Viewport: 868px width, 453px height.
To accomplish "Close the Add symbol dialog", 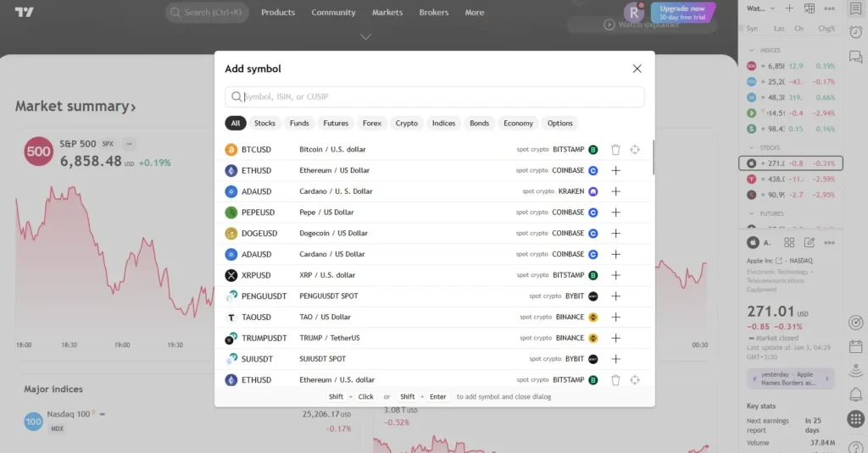I will (637, 69).
